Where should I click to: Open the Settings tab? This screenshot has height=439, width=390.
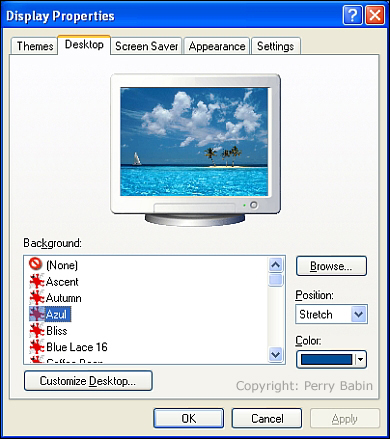click(x=276, y=46)
